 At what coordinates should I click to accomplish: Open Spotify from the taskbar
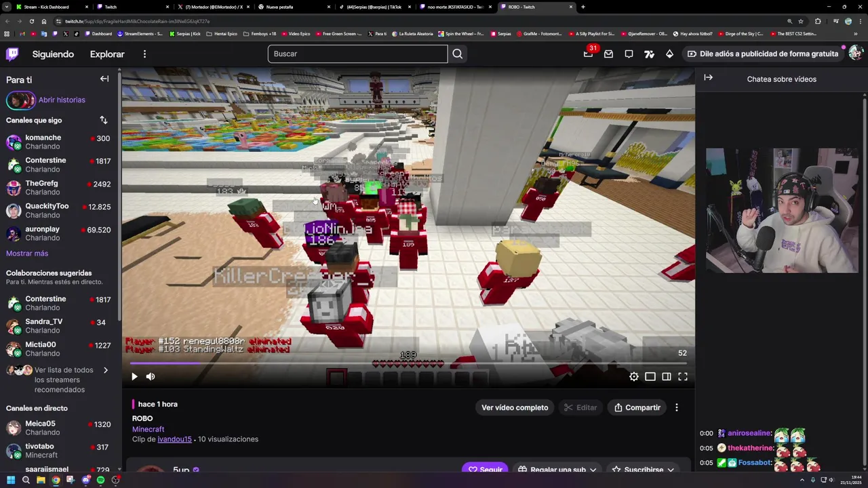click(x=101, y=480)
